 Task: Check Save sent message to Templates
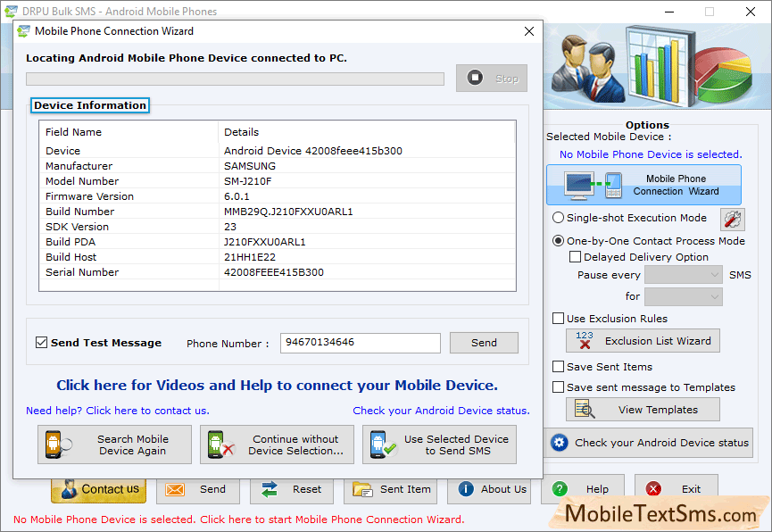(558, 387)
